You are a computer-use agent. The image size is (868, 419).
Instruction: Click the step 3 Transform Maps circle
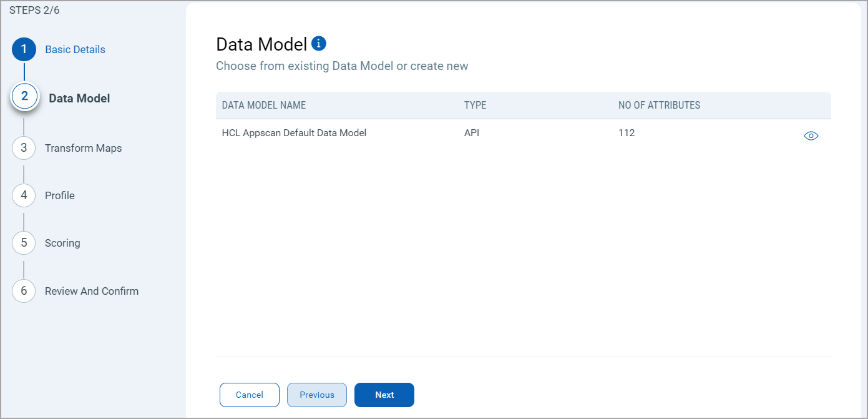click(x=24, y=148)
